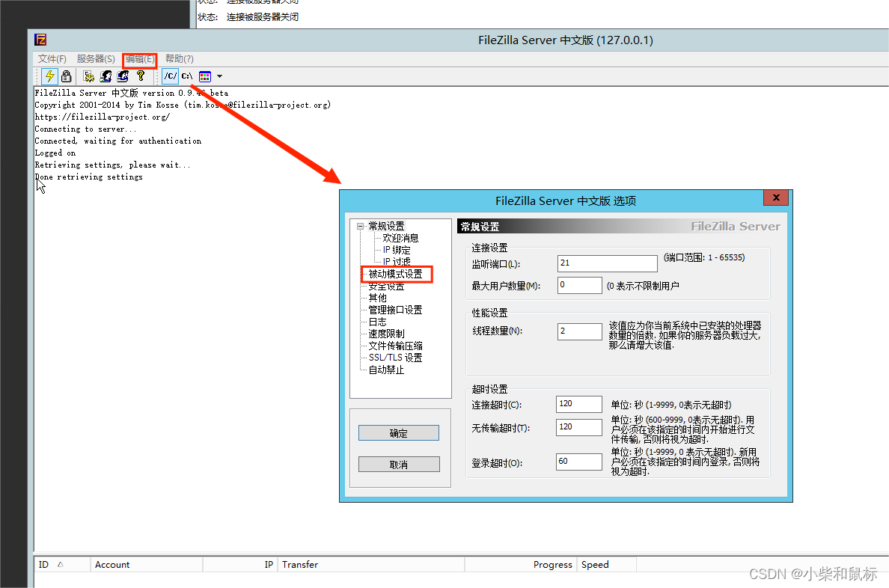The image size is (889, 588).
Task: Click the Transfer column header
Action: [x=371, y=564]
